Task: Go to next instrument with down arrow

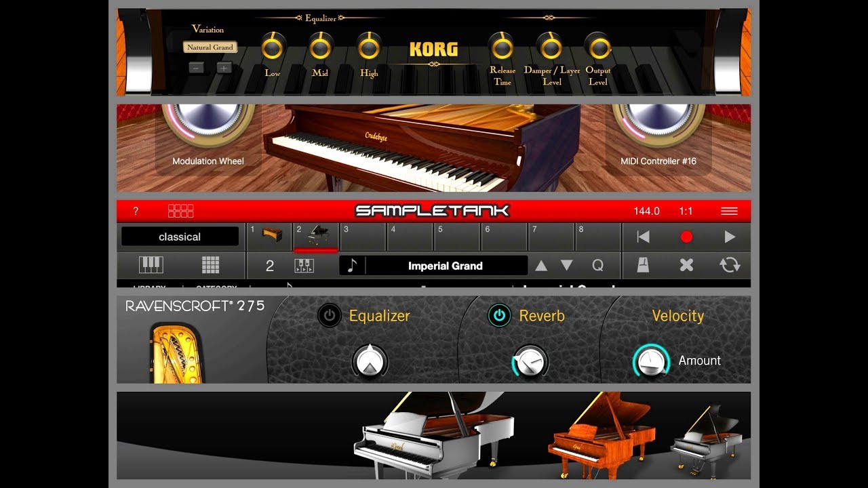Action: tap(567, 266)
